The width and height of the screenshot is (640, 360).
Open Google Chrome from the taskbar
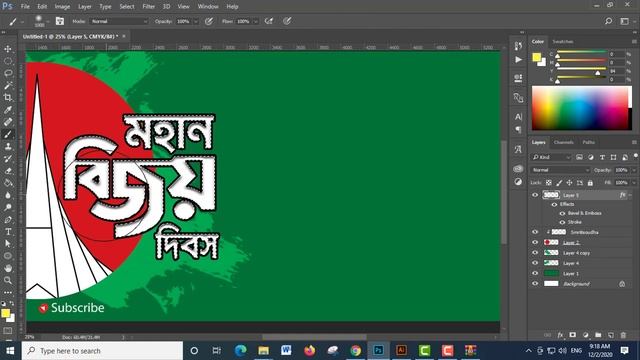point(356,350)
